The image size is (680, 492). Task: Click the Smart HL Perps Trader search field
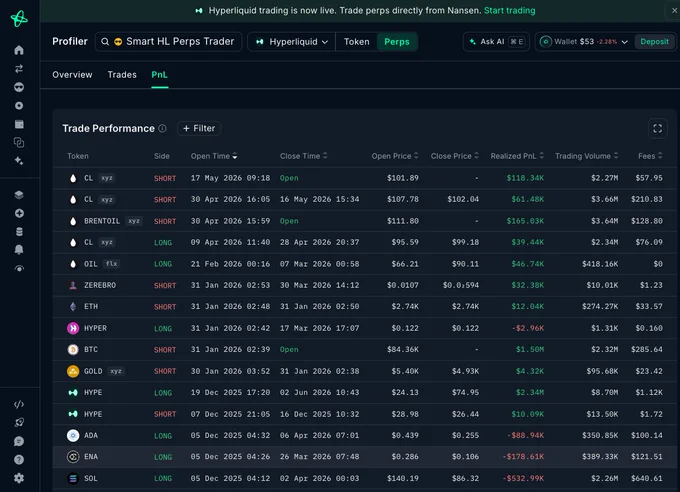click(168, 42)
